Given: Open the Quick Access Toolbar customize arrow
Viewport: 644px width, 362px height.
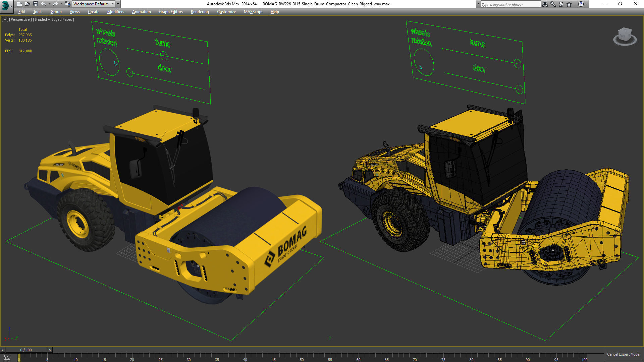Looking at the screenshot, I should [118, 4].
